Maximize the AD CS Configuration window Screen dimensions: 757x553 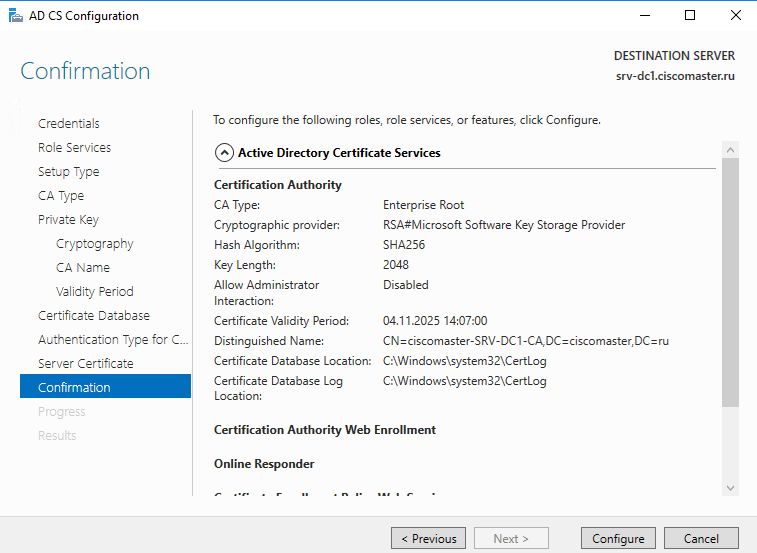(x=690, y=15)
